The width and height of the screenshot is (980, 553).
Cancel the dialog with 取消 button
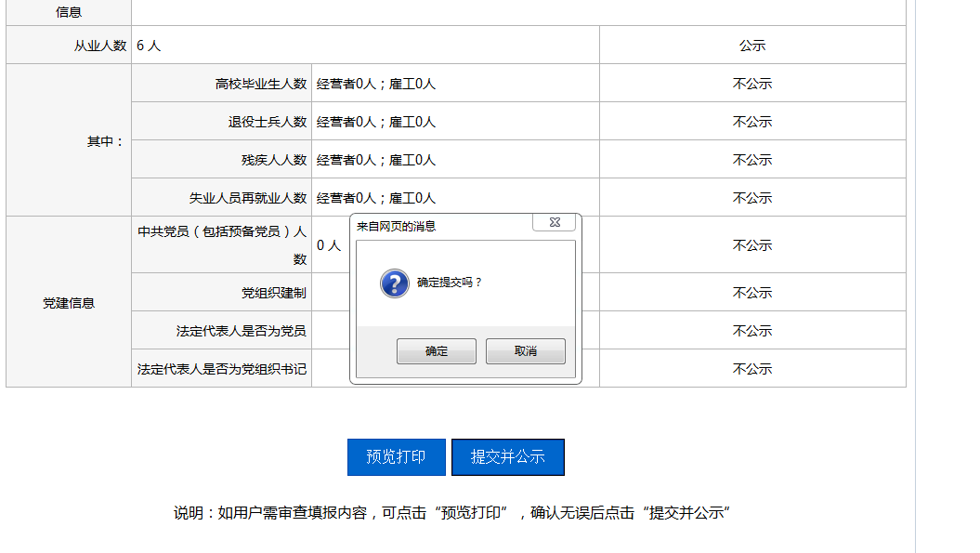pyautogui.click(x=526, y=351)
